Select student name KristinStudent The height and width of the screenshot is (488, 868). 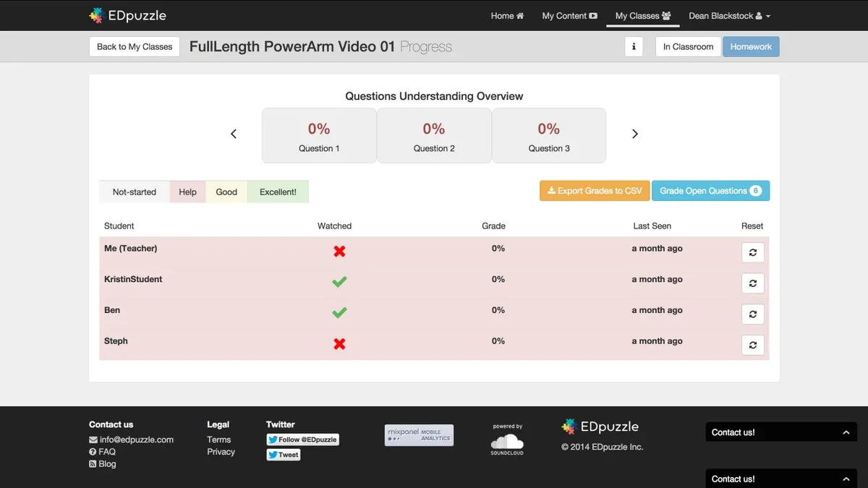(133, 279)
